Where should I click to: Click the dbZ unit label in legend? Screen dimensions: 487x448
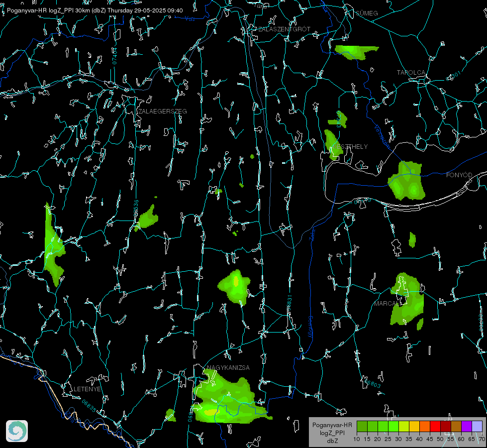(332, 441)
